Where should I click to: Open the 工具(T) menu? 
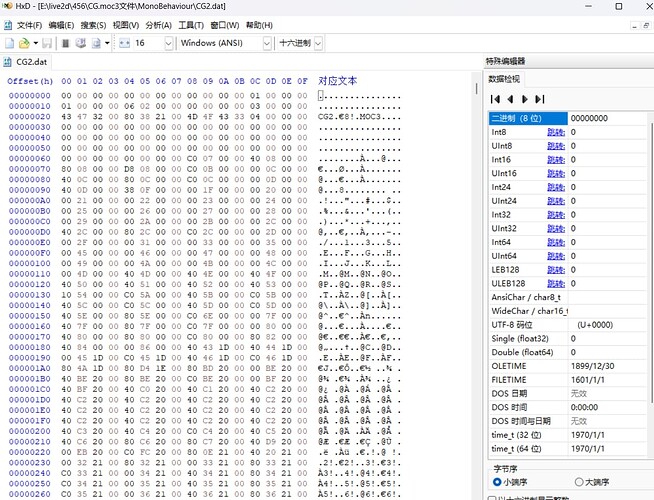coord(191,25)
